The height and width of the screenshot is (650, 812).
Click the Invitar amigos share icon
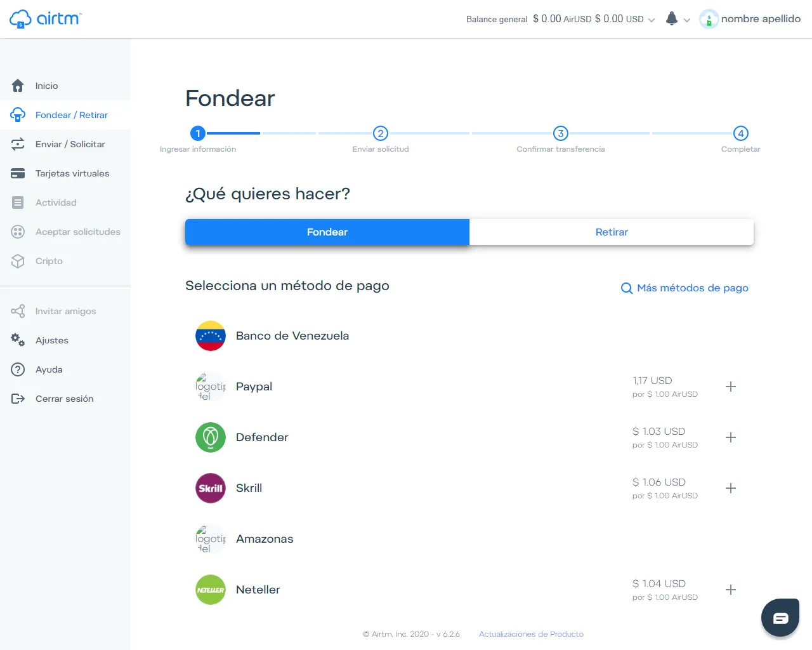18,311
